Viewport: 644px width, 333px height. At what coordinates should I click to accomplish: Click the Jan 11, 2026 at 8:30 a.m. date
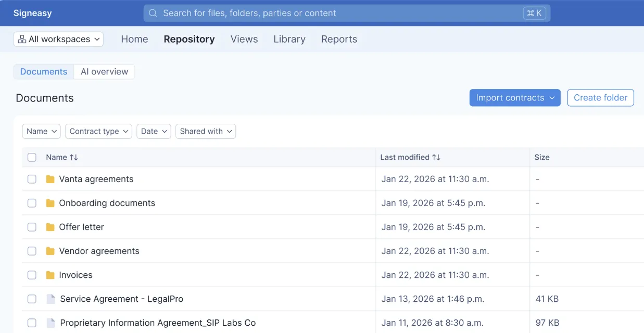tap(433, 323)
